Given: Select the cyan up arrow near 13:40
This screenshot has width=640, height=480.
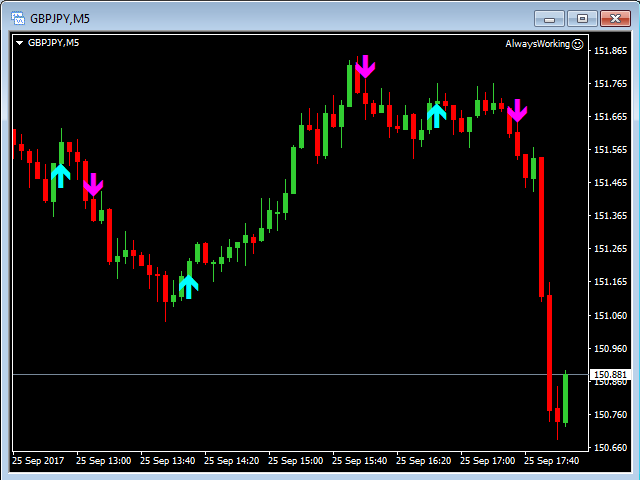Looking at the screenshot, I should pyautogui.click(x=189, y=287).
